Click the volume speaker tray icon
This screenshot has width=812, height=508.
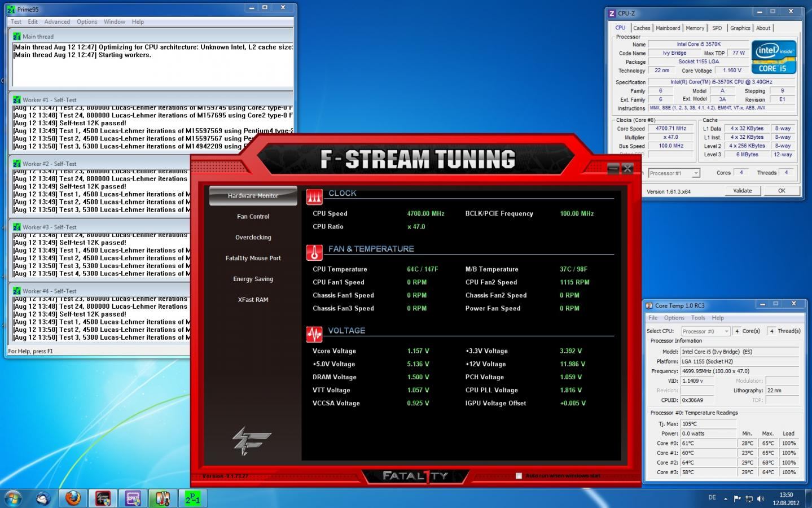761,498
